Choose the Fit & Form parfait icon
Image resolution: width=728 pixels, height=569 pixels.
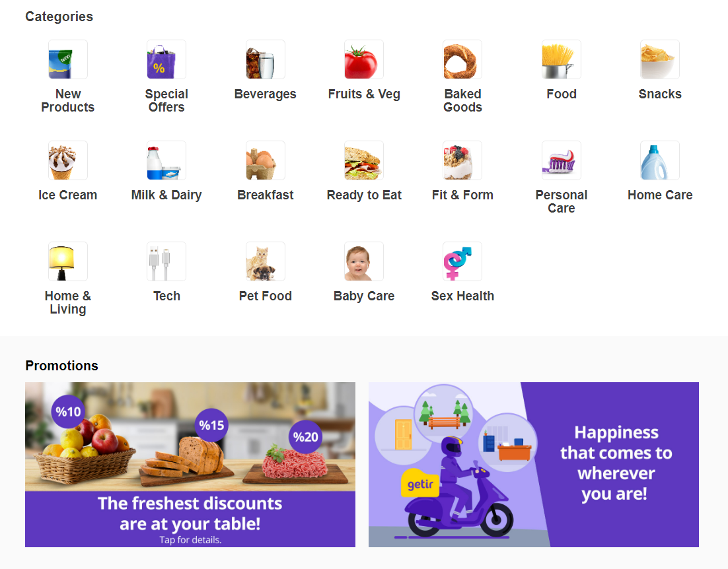coord(462,160)
